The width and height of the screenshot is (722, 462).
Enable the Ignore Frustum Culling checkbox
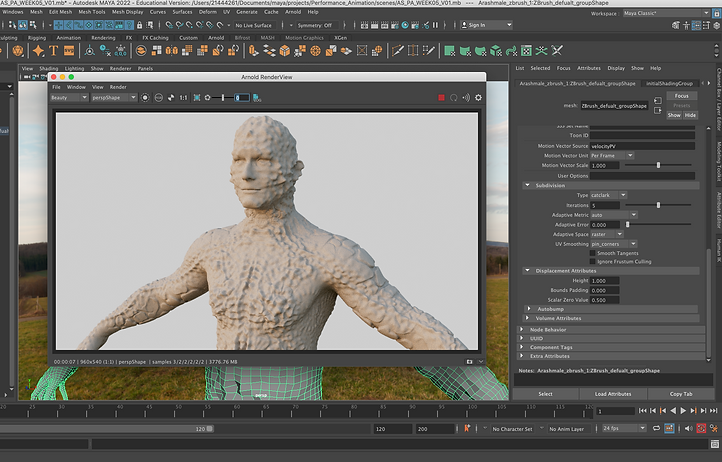pos(593,262)
